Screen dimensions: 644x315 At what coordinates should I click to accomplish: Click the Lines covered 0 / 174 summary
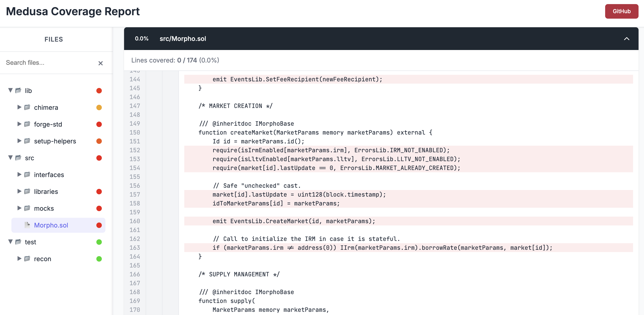pyautogui.click(x=175, y=60)
